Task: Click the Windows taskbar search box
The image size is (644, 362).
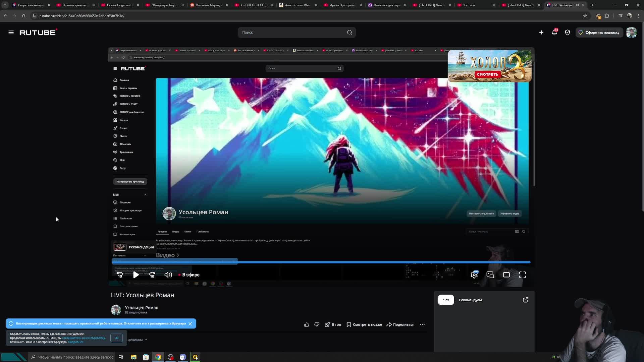Action: click(72, 357)
